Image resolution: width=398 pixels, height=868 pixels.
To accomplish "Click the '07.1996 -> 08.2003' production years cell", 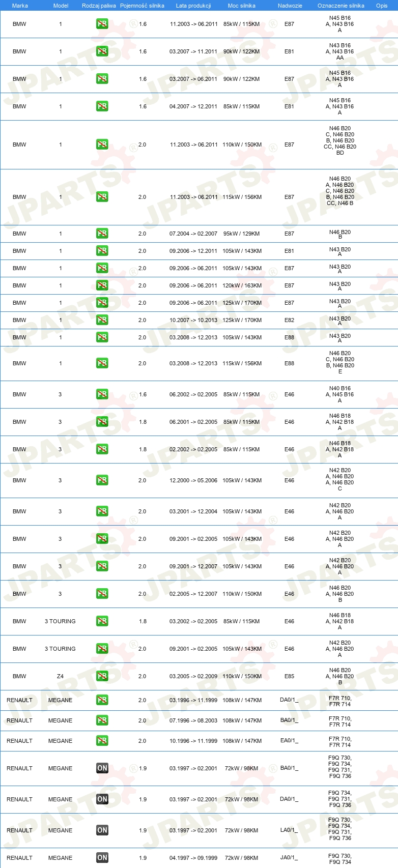I will click(x=193, y=720).
